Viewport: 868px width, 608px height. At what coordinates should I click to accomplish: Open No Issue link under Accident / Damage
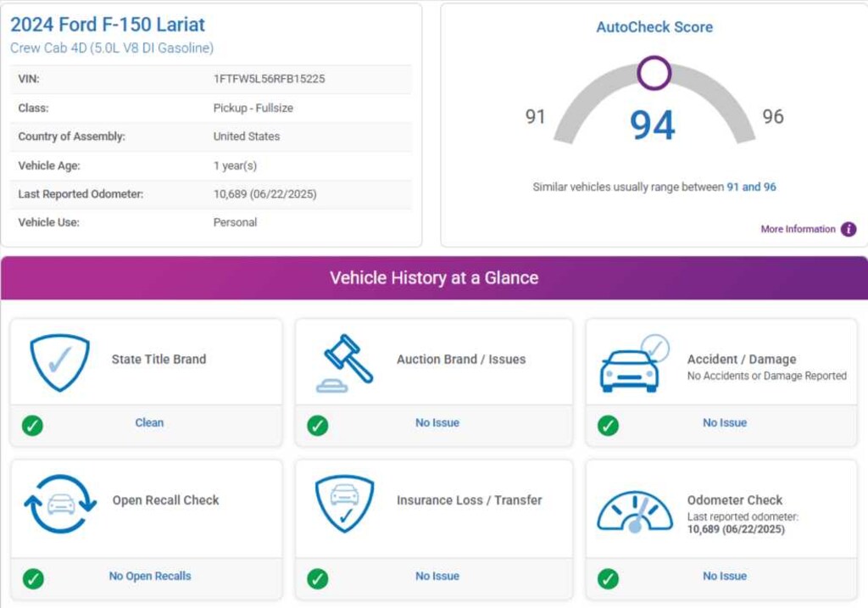(724, 422)
